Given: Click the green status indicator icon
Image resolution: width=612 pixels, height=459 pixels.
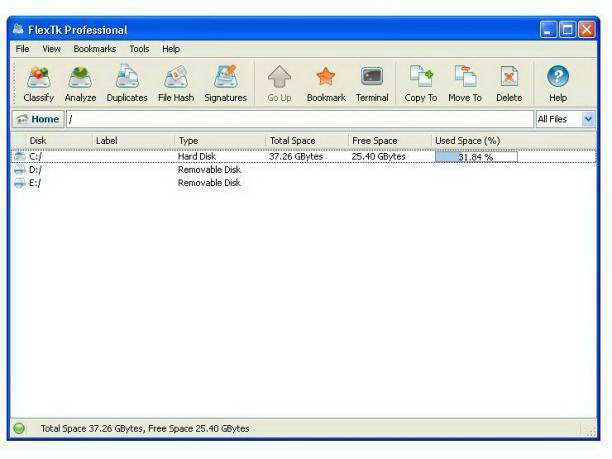Looking at the screenshot, I should [19, 429].
